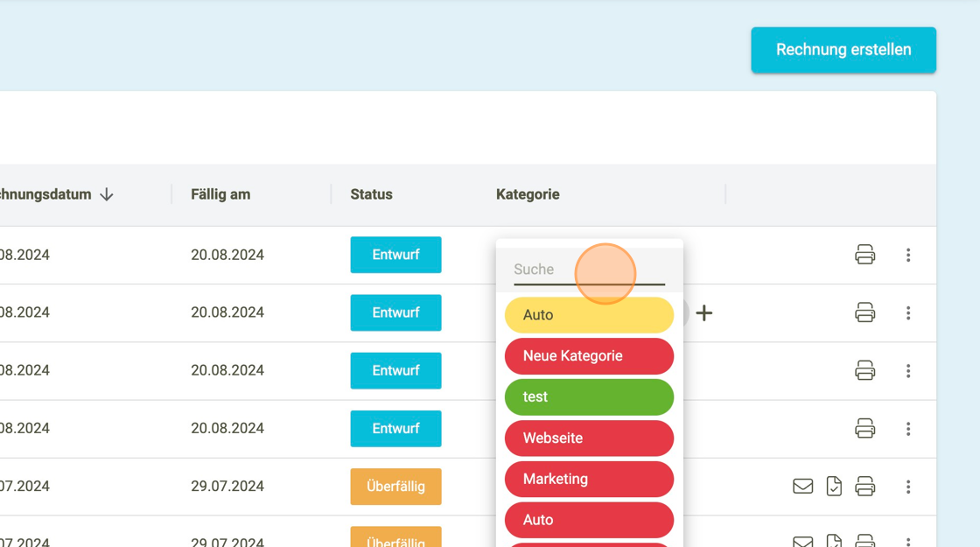Select the Webseite category

click(x=589, y=438)
